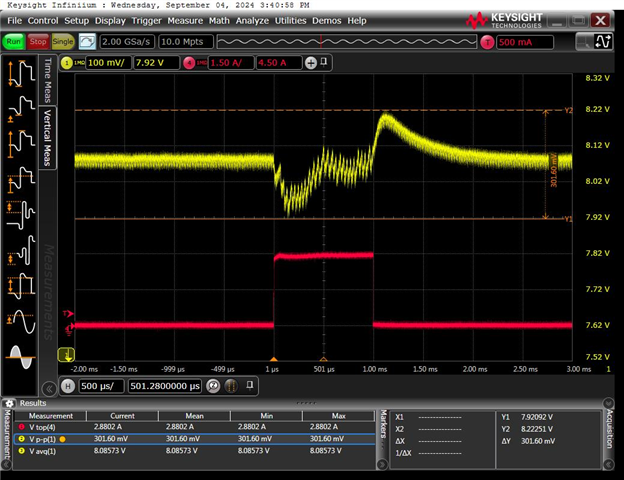Collapse the measurements side panel chevron

49,388
